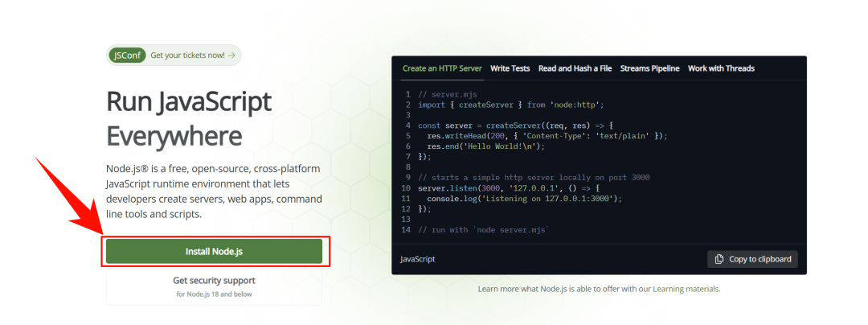Click the server.listen(3000 code line

click(508, 188)
